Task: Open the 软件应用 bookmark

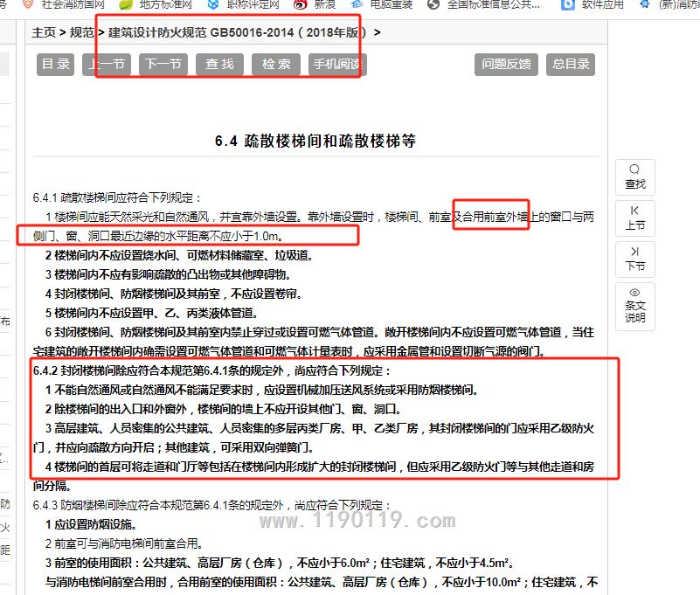Action: [569, 4]
